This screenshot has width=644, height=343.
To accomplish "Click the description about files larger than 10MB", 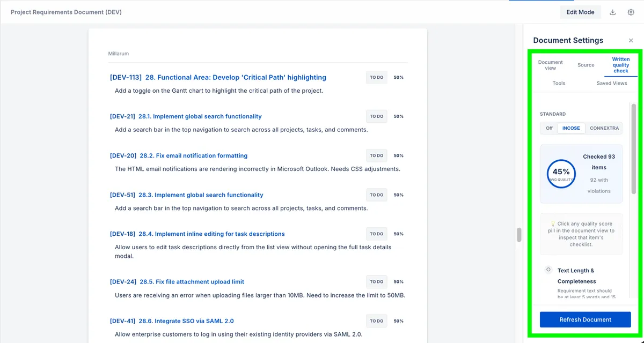I will (260, 295).
